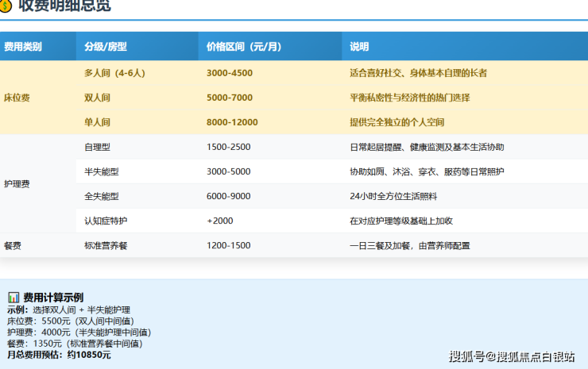Click the bar chart icon beside 费用计算示例
This screenshot has height=369, width=588.
pyautogui.click(x=14, y=297)
